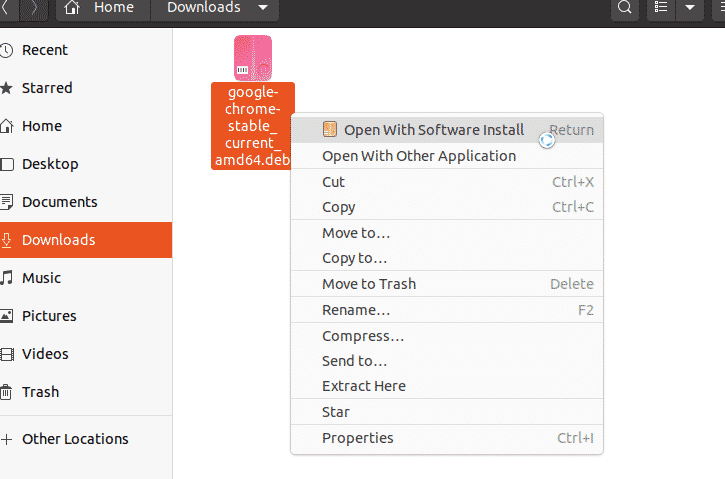Select Copy from the context menu
This screenshot has width=725, height=479.
coord(447,207)
